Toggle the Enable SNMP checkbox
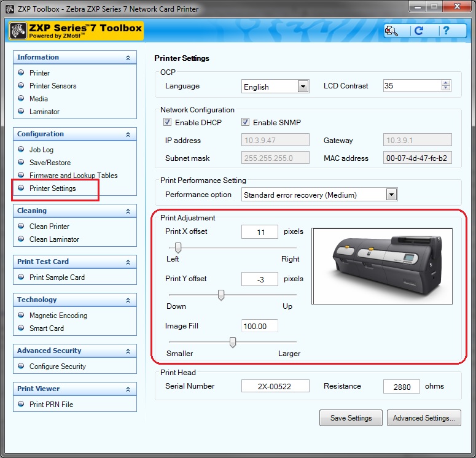The width and height of the screenshot is (476, 458). [x=246, y=122]
